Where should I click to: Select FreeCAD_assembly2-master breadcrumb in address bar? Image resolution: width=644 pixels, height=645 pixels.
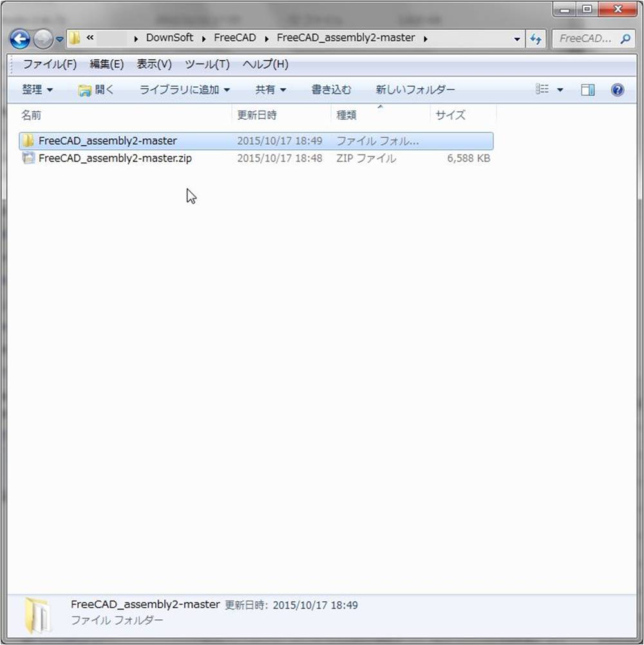click(346, 38)
